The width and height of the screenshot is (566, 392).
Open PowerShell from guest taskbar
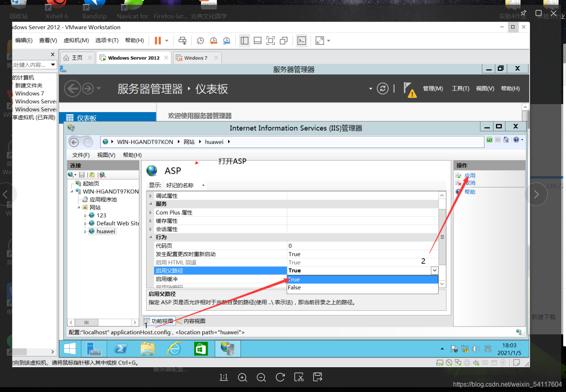pyautogui.click(x=120, y=349)
